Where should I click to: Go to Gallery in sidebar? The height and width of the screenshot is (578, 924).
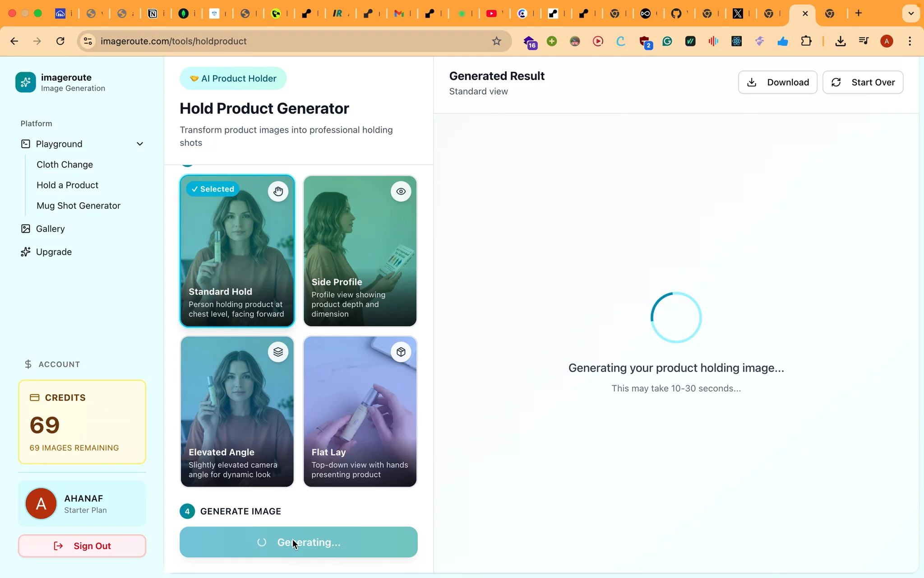[x=50, y=228]
